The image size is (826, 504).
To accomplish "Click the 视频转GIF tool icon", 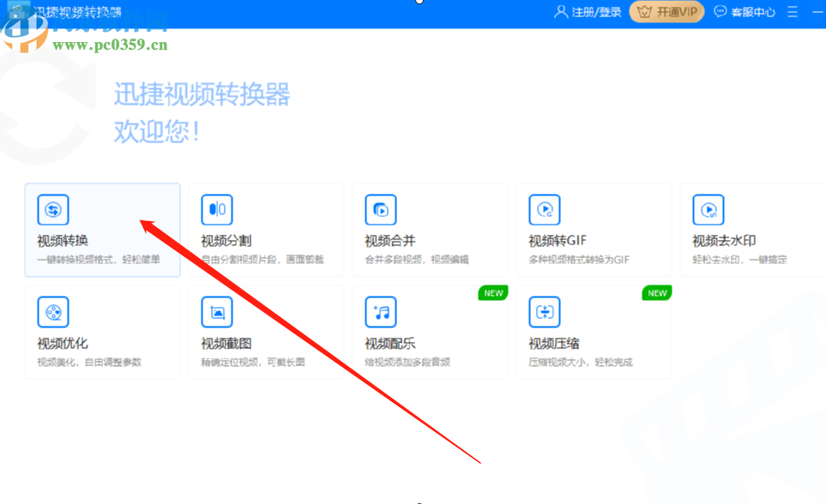I will point(544,209).
